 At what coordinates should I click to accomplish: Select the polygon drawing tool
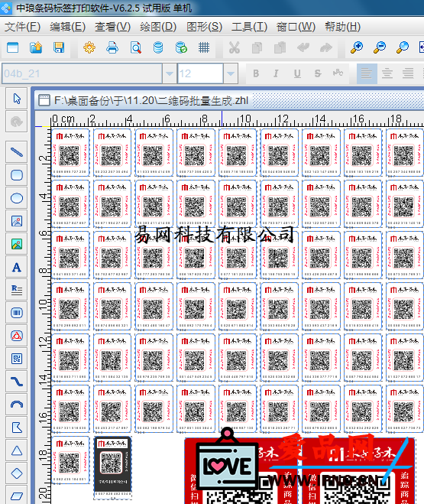[17, 428]
